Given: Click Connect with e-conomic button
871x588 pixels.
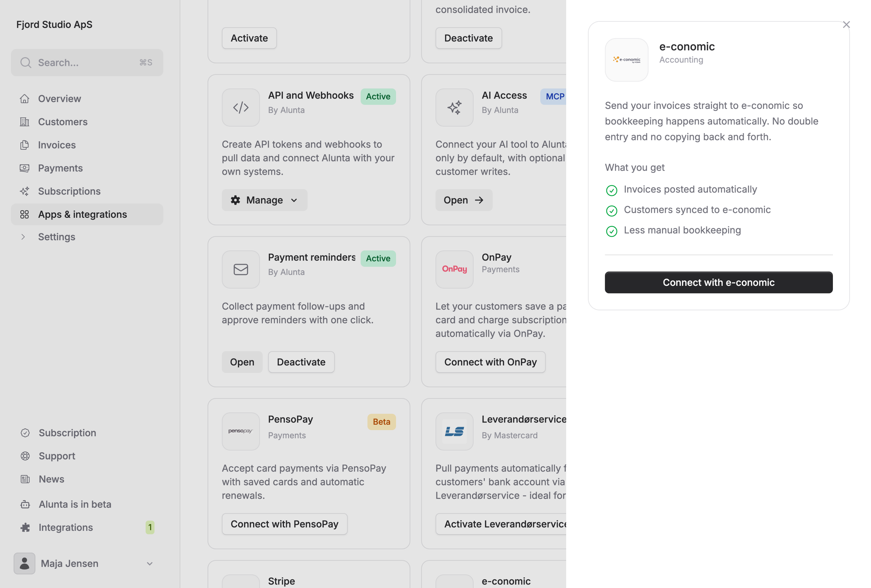Looking at the screenshot, I should pyautogui.click(x=719, y=283).
